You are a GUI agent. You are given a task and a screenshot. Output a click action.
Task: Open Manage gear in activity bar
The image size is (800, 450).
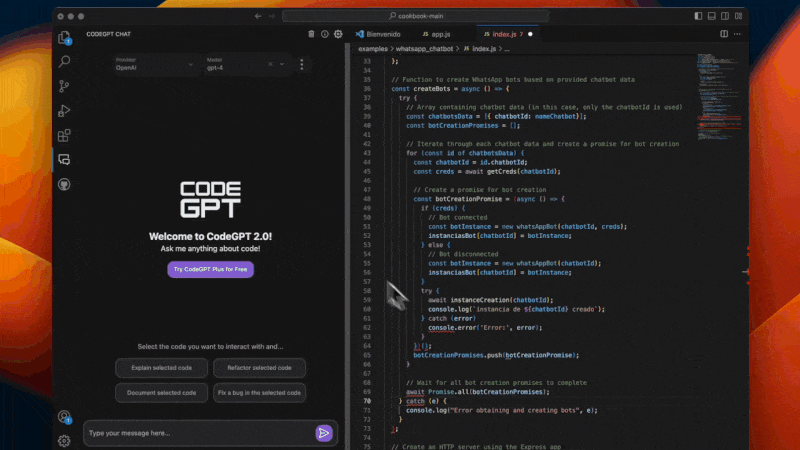64,441
